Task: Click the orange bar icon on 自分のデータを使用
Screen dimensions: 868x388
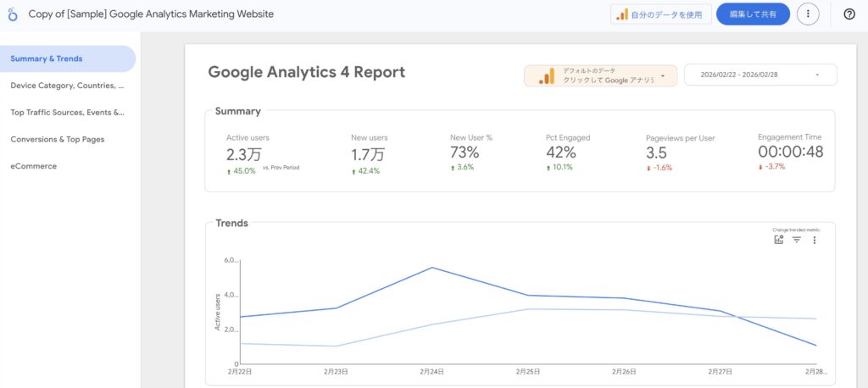Action: pos(622,14)
